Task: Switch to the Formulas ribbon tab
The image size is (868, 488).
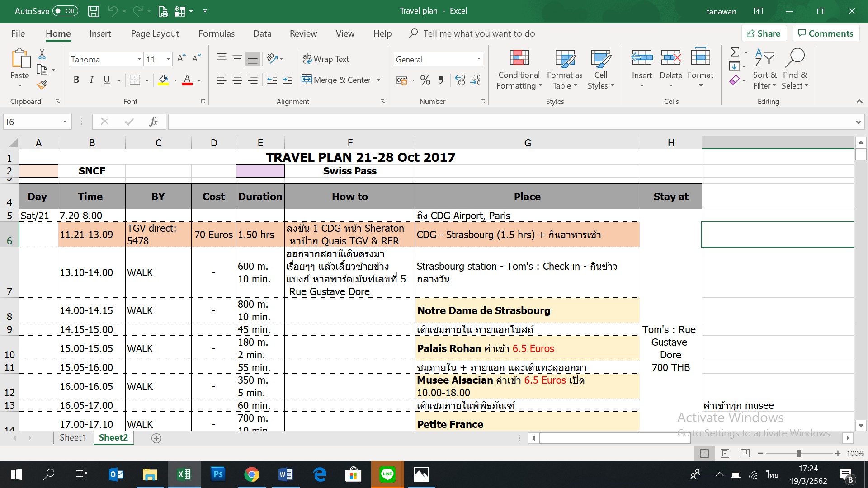Action: tap(217, 34)
